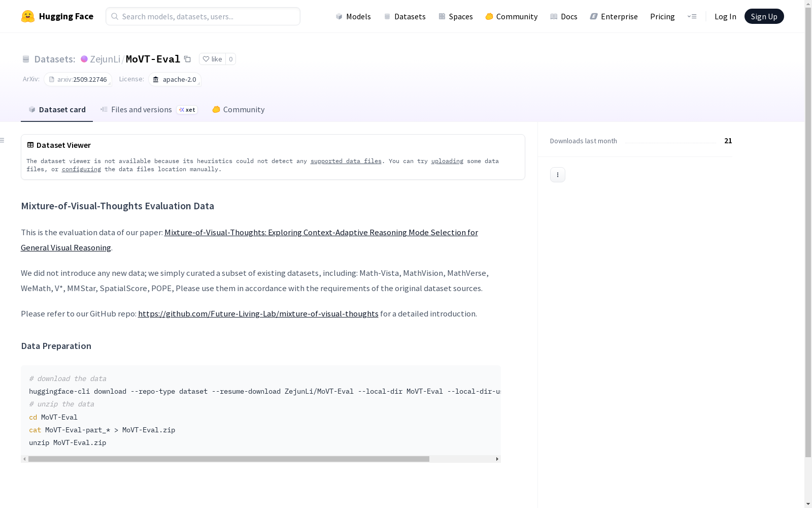Open the Docs page
The image size is (812, 508).
pos(564,16)
